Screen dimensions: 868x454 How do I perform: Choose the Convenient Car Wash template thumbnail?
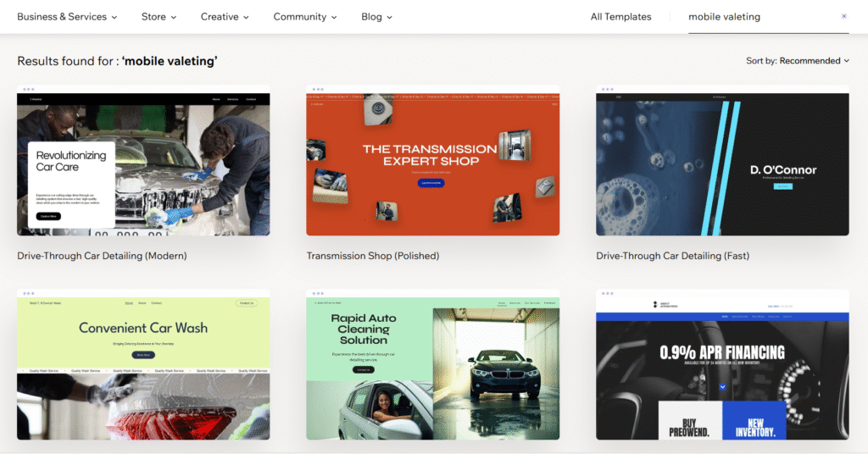[x=143, y=364]
